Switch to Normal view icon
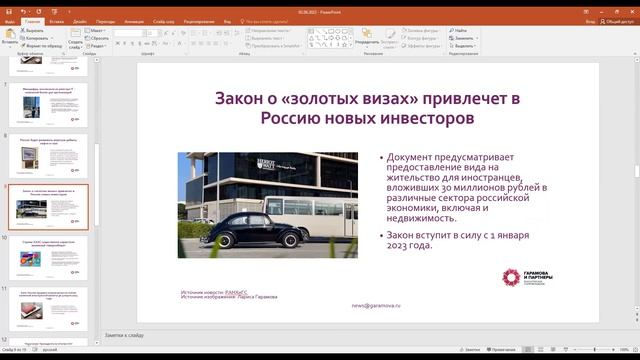 (528, 350)
